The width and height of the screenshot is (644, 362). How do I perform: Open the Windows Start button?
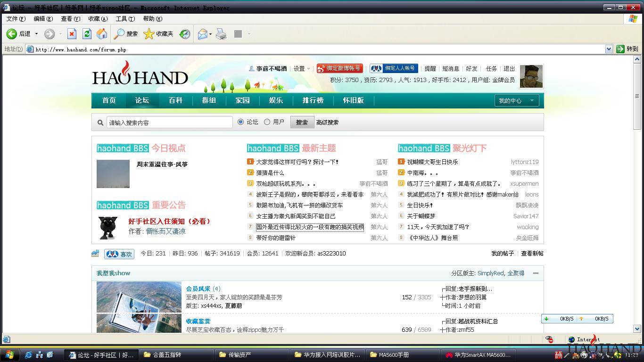[9, 355]
